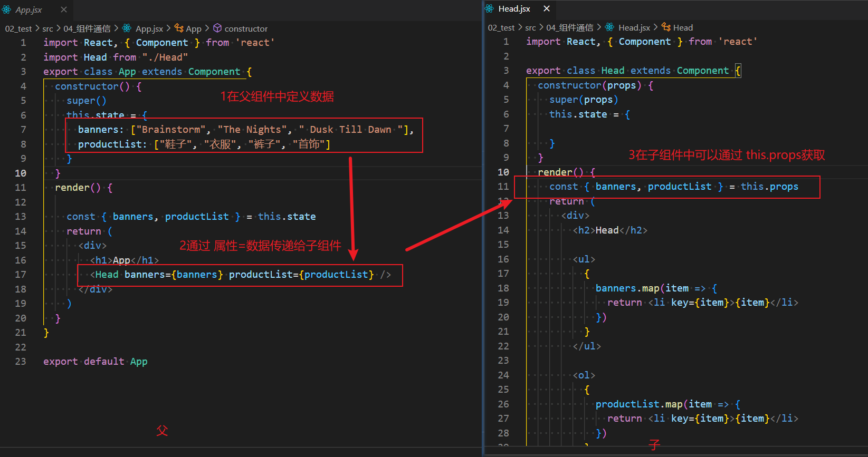Viewport: 868px width, 457px height.
Task: Select the App class breadcrumb symbol
Action: [x=194, y=28]
